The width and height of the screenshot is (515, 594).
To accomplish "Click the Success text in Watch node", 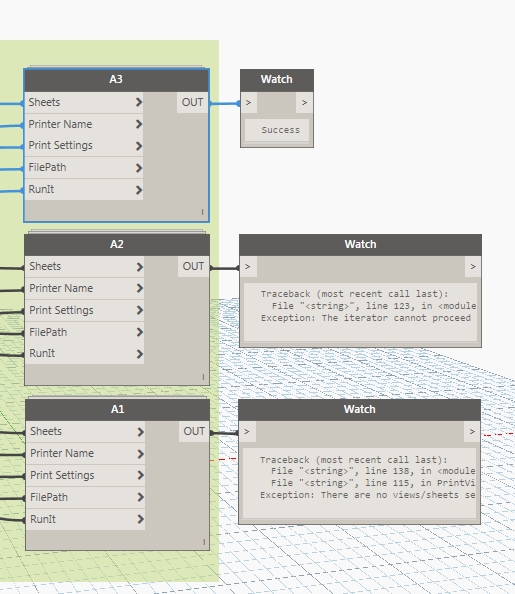I will [x=280, y=130].
